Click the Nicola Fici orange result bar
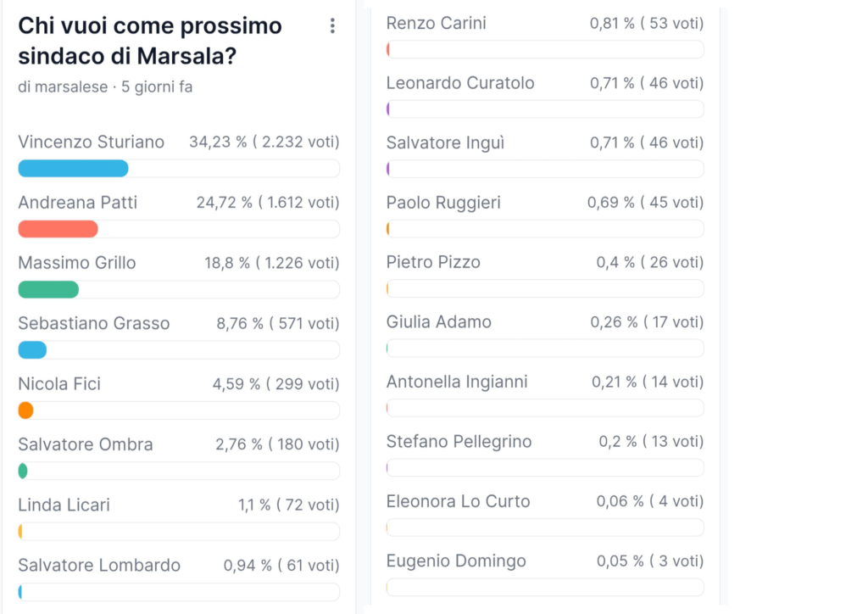 [25, 410]
